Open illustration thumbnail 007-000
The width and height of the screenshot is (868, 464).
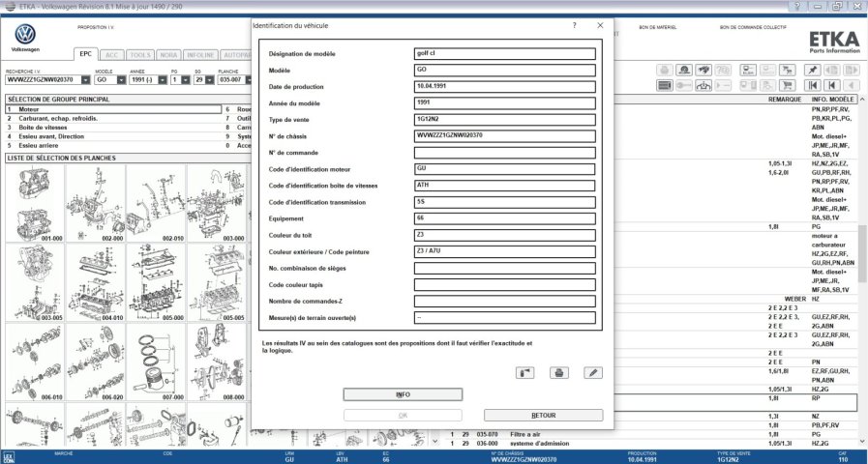coord(156,362)
